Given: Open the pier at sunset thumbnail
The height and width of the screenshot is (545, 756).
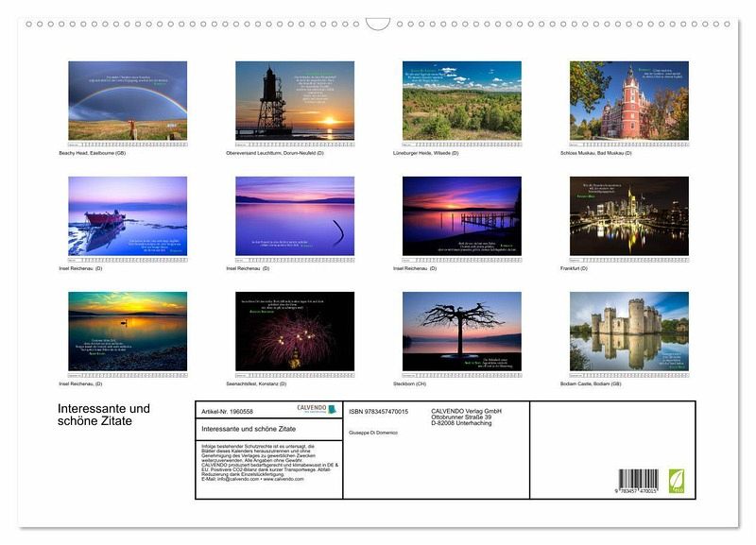Looking at the screenshot, I should pos(462,216).
